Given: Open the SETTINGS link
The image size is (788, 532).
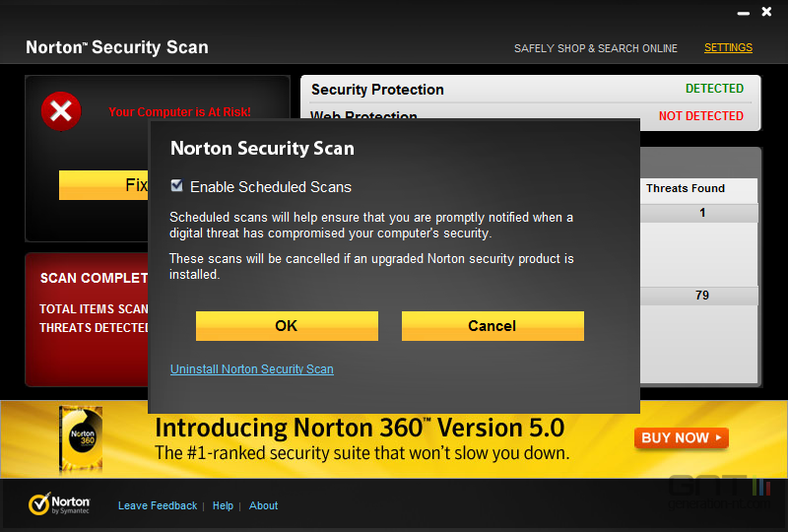Looking at the screenshot, I should click(728, 47).
